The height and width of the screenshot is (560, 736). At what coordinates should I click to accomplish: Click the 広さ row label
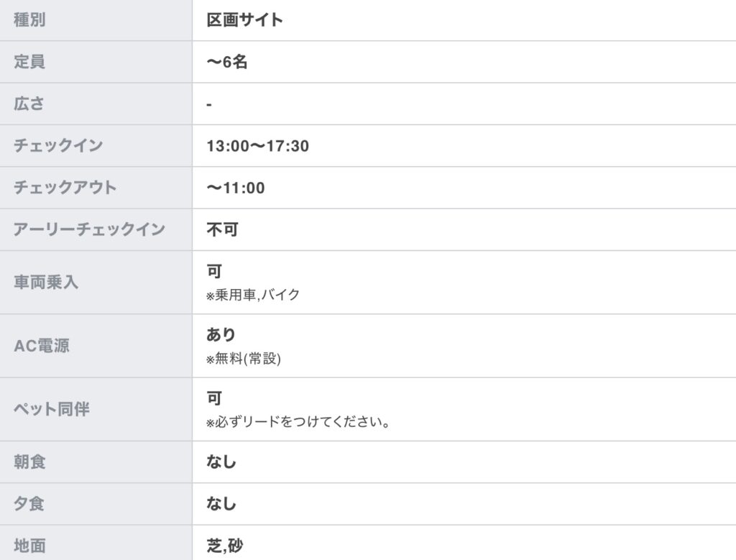click(x=29, y=104)
